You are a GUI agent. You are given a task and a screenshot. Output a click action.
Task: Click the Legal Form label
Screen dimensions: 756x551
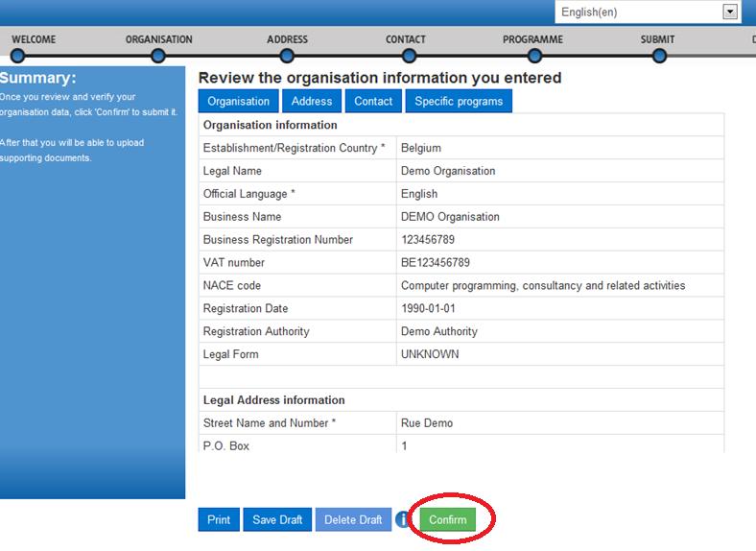230,354
